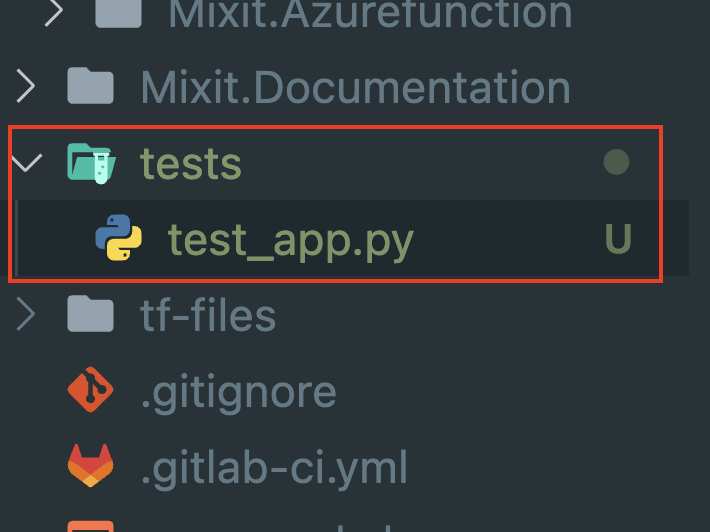Open the .gitignore file

(x=238, y=391)
